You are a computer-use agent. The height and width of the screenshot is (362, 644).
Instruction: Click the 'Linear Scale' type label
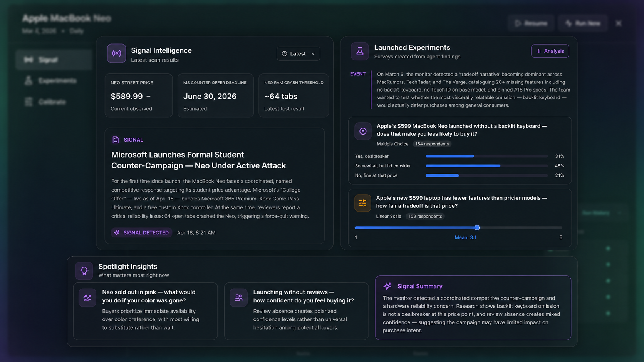click(x=389, y=216)
